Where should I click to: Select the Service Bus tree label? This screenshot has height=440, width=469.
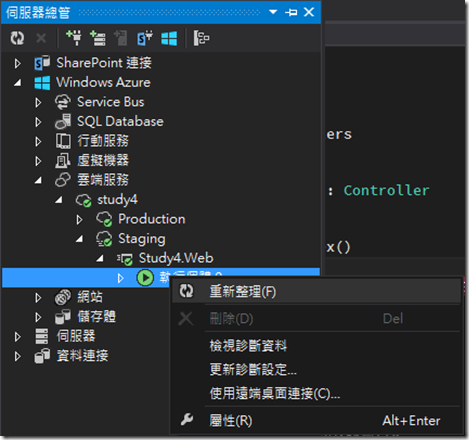[x=111, y=102]
